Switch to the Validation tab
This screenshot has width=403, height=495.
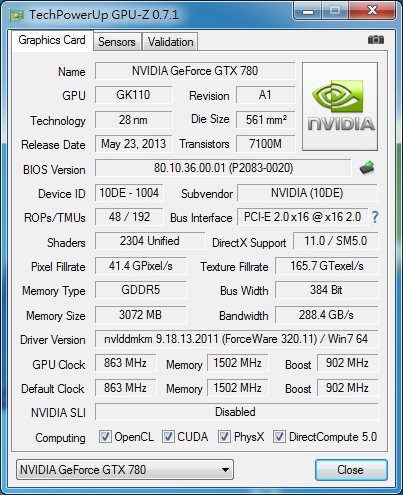170,42
